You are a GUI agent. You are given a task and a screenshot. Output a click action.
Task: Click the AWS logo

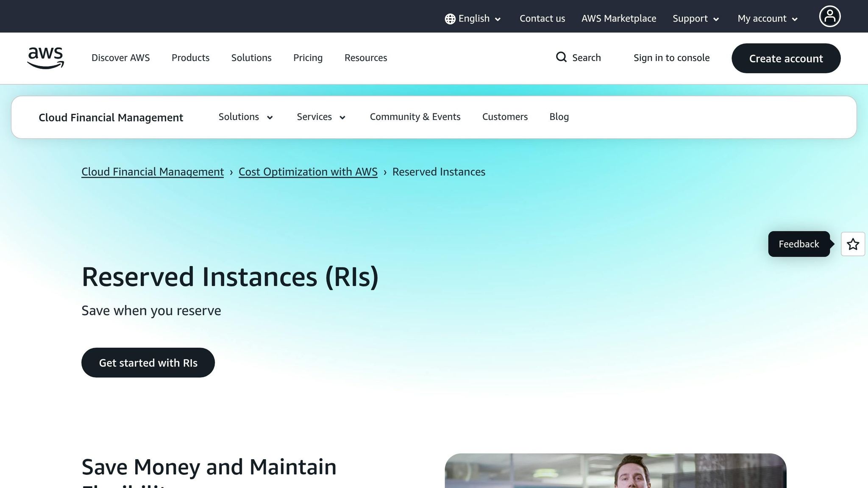[45, 58]
